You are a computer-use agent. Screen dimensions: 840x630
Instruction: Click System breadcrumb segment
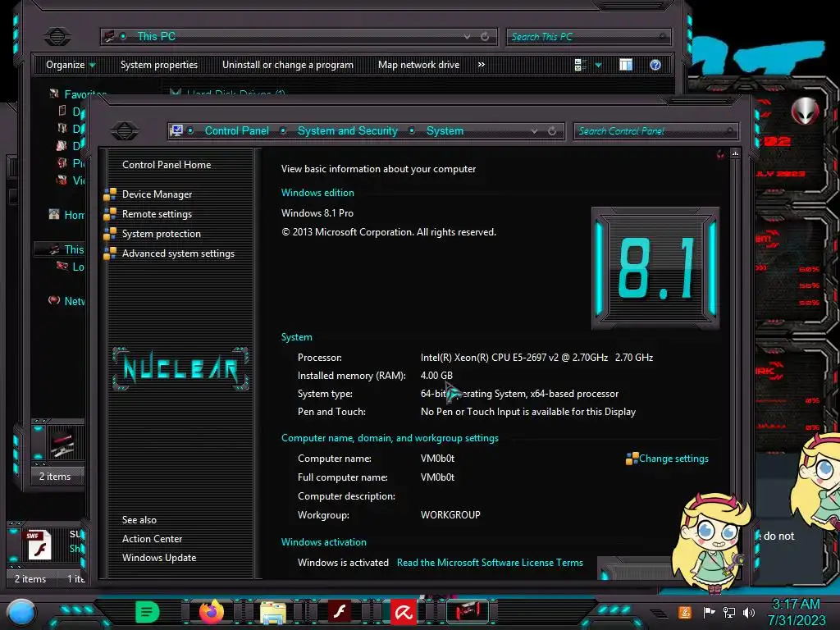tap(445, 130)
